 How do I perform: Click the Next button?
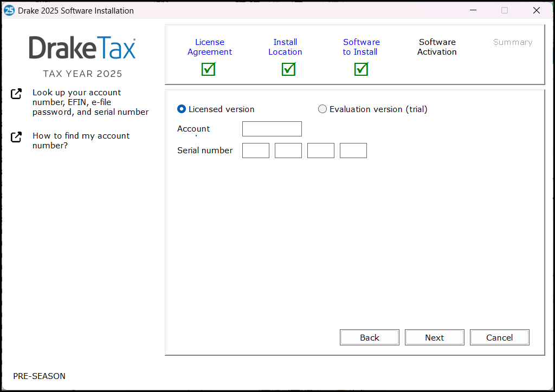[x=434, y=337]
